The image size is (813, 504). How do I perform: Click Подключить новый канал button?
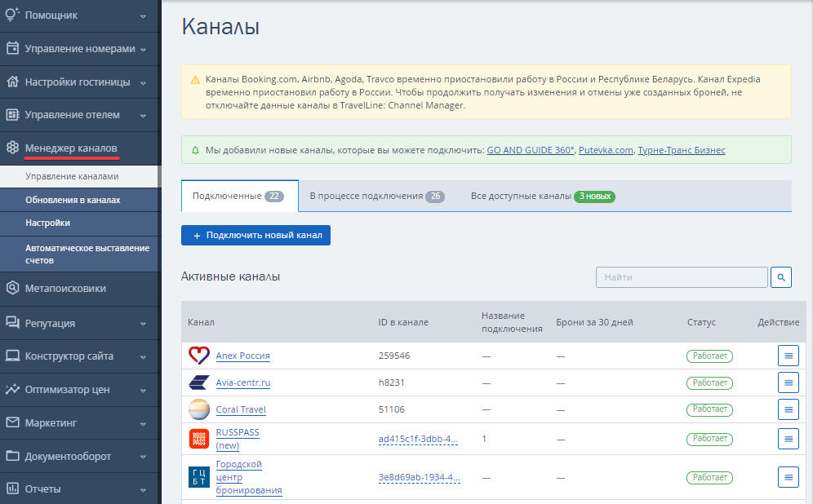coord(255,235)
